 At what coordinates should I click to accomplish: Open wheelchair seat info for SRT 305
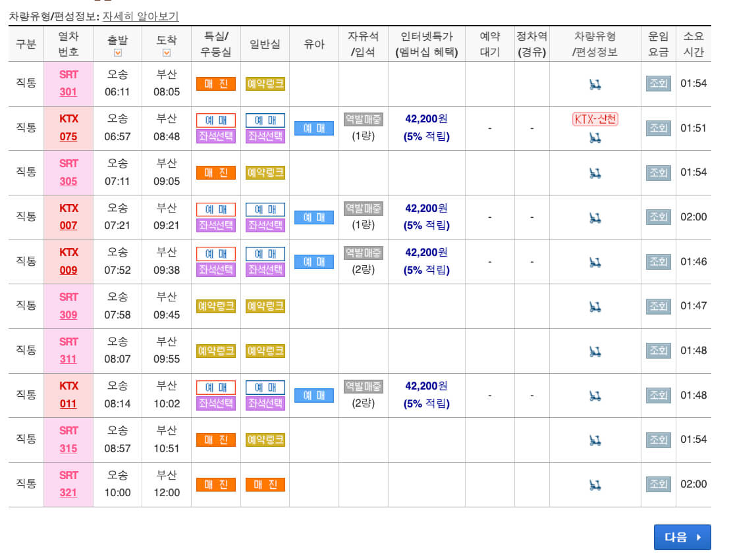(x=595, y=173)
